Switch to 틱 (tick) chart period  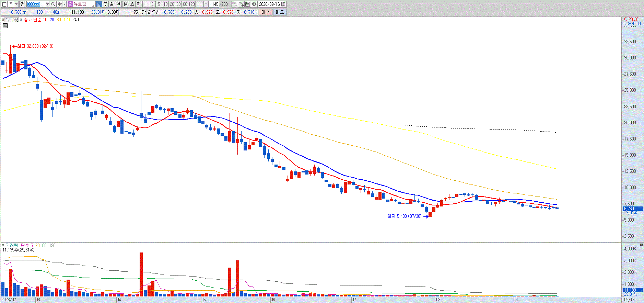click(x=138, y=4)
